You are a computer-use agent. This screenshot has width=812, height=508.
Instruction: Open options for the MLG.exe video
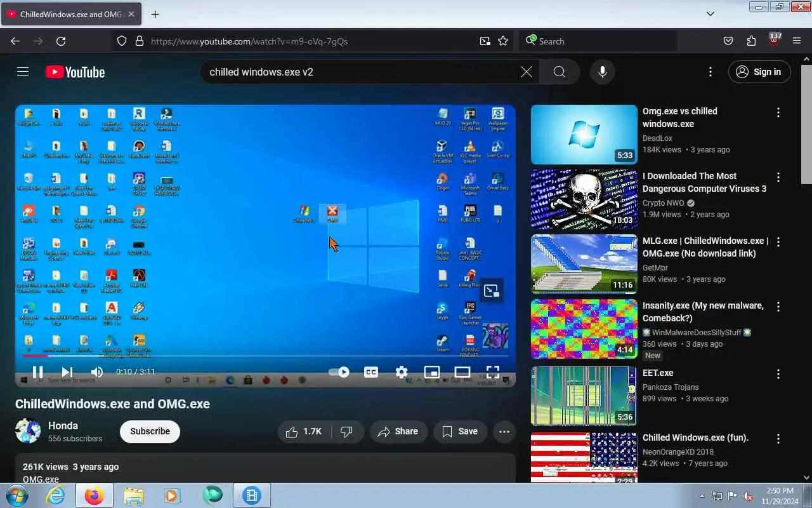(778, 242)
